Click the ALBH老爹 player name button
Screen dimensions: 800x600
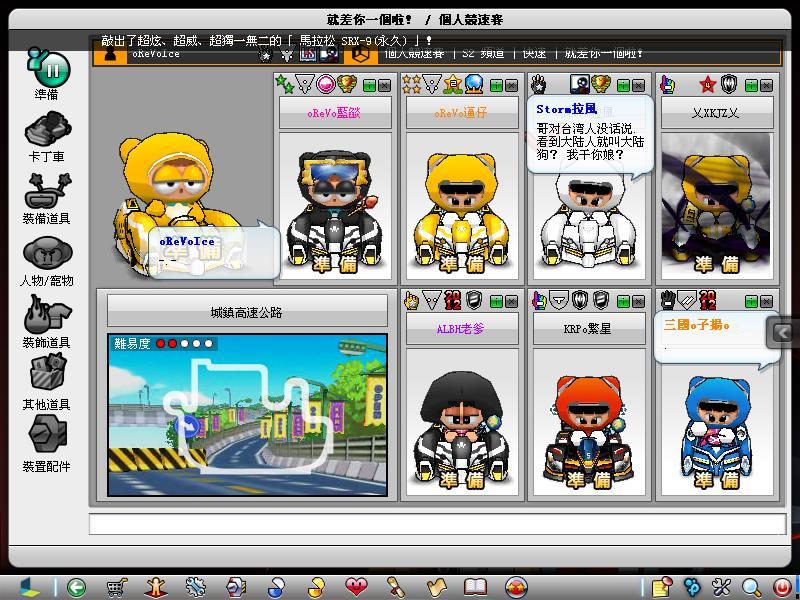pyautogui.click(x=462, y=329)
